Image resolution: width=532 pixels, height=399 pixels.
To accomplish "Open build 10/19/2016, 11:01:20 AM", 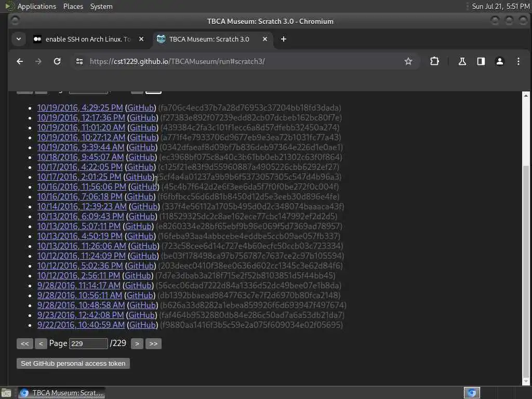I will [81, 128].
